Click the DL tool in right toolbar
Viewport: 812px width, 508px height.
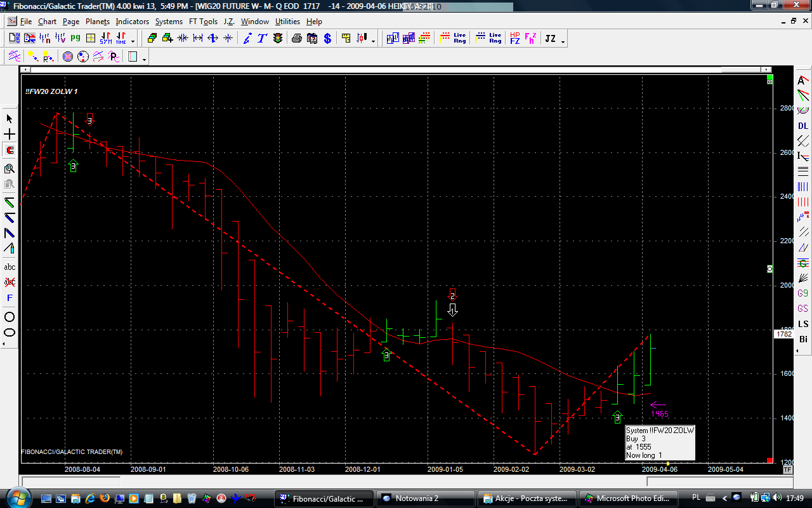pos(803,126)
